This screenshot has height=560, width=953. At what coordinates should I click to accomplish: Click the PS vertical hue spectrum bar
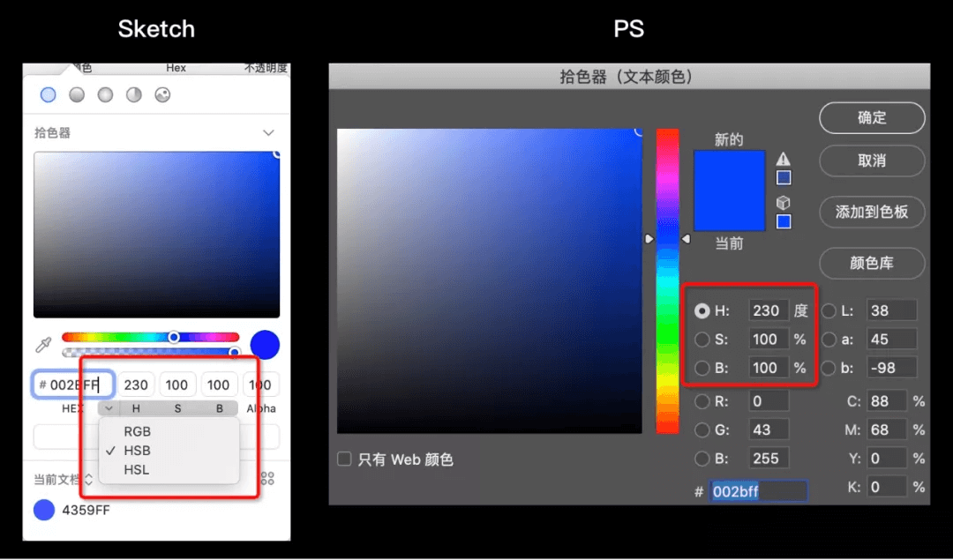(667, 280)
